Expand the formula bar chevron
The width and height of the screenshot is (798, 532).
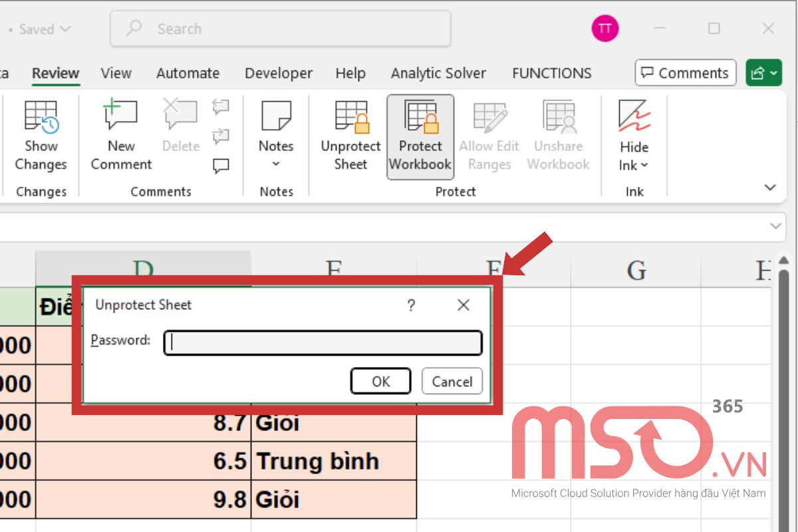pyautogui.click(x=775, y=227)
